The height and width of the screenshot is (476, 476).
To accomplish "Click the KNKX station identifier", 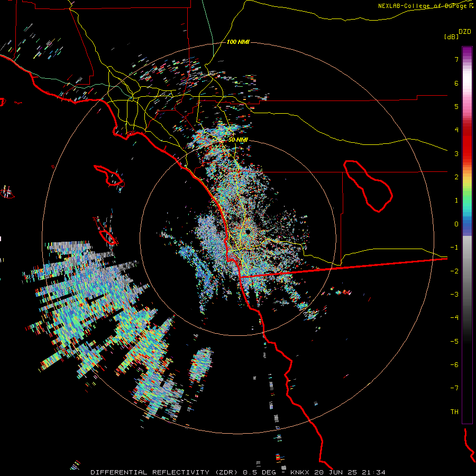I will coord(300,472).
